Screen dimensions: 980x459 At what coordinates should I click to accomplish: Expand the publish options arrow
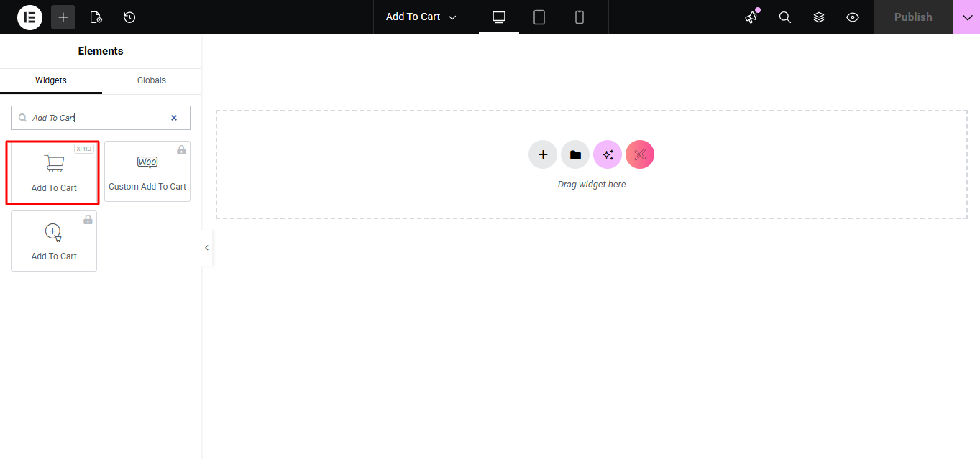[966, 17]
